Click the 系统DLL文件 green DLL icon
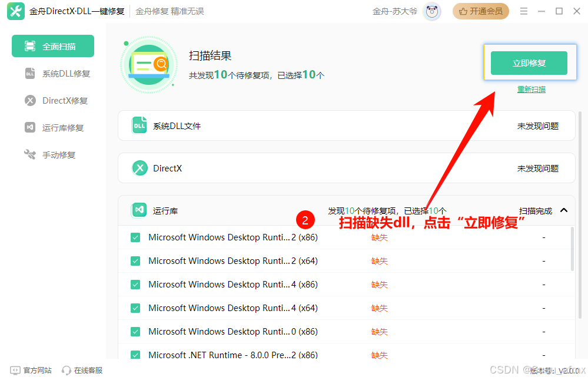Screen dimensions: 588x380 [x=139, y=126]
